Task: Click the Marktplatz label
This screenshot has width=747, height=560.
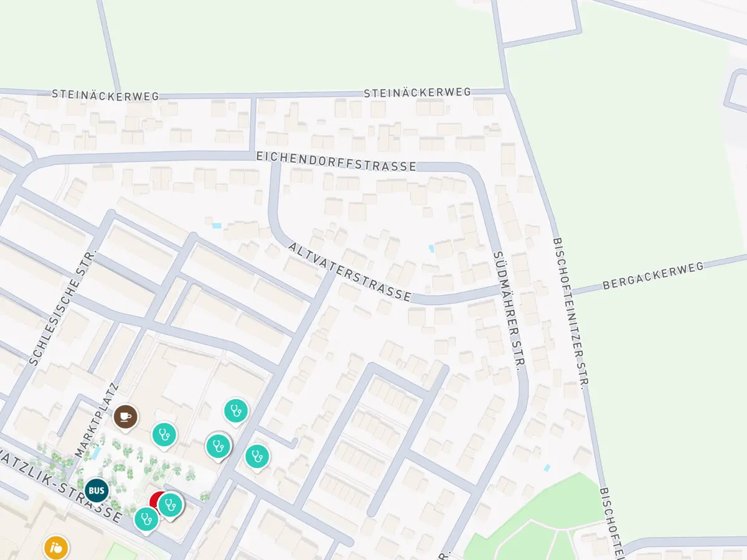Action: 96,421
